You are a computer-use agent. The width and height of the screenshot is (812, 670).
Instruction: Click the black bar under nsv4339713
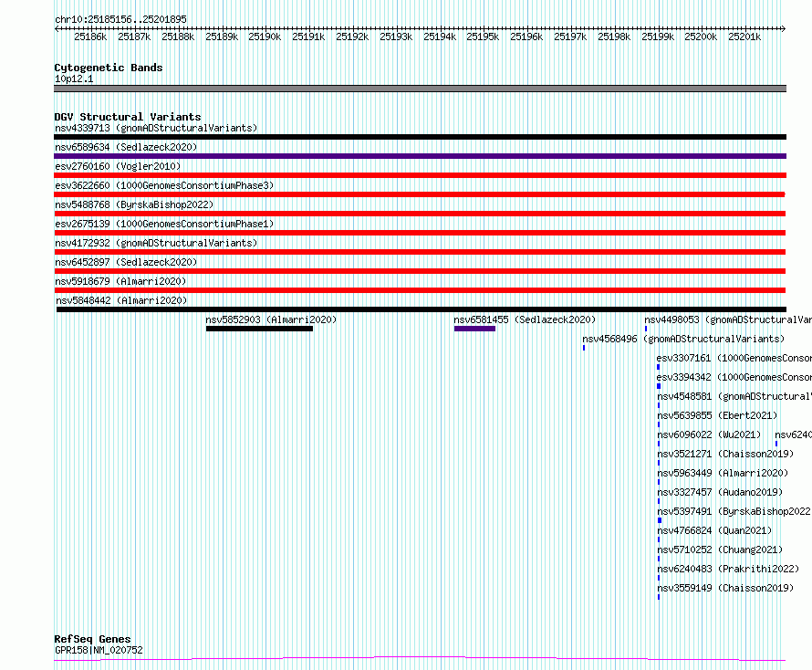click(420, 137)
